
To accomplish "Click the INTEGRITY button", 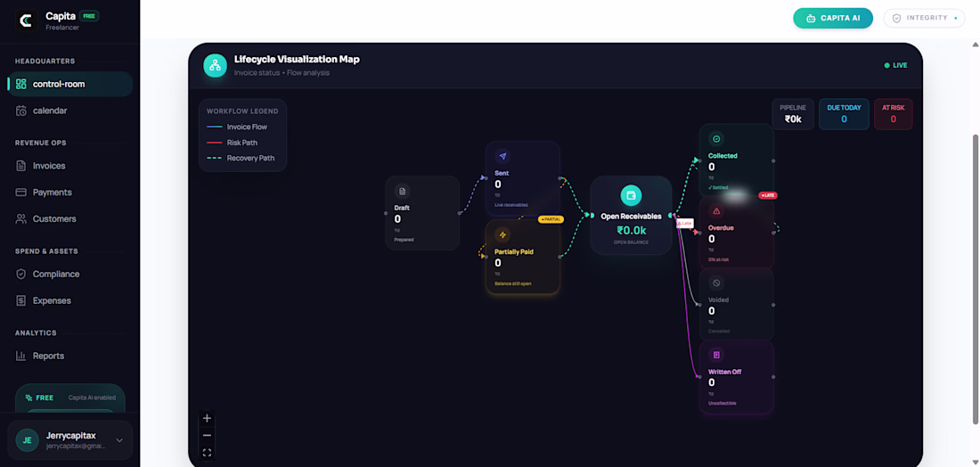I will [x=926, y=18].
